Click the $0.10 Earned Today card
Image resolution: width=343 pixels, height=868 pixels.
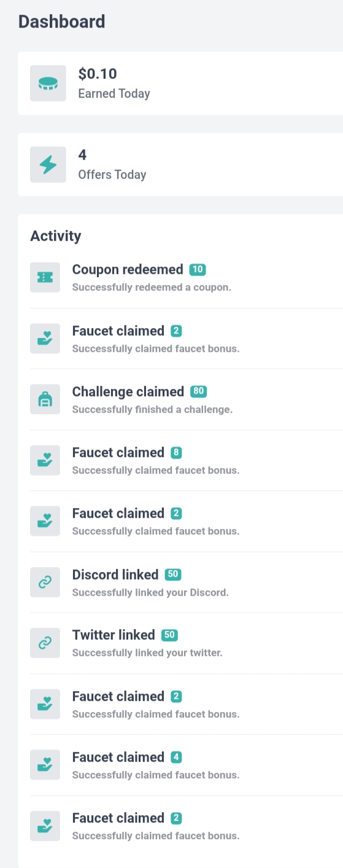click(x=180, y=84)
